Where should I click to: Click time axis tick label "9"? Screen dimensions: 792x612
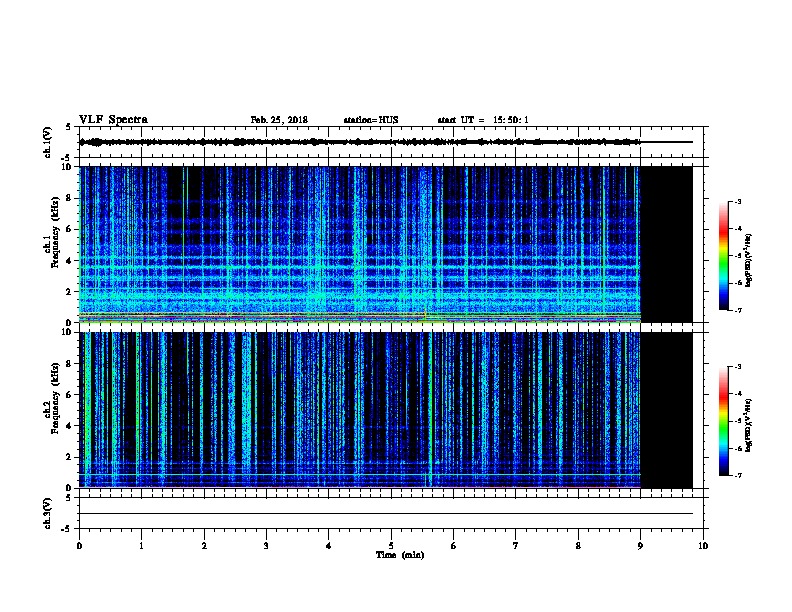click(640, 545)
